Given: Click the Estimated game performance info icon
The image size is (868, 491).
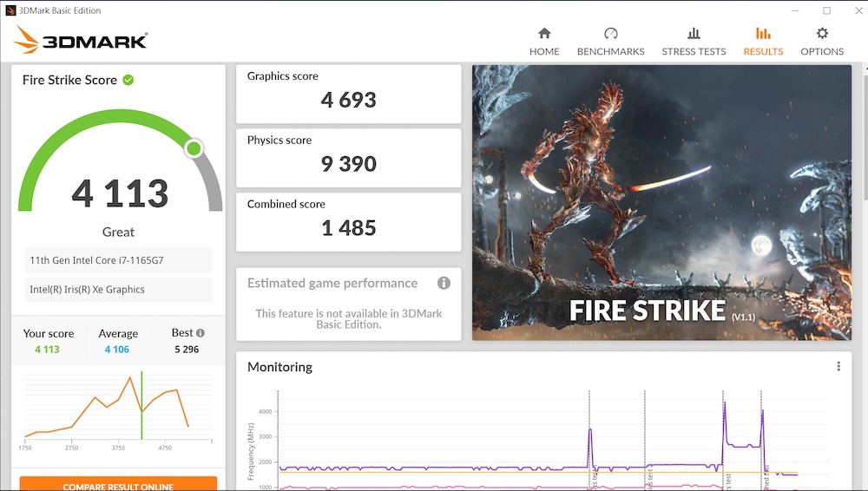Looking at the screenshot, I should tap(444, 283).
